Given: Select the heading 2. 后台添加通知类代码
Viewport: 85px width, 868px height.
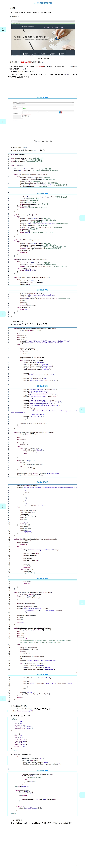Looking at the screenshot, I should [19, 148].
